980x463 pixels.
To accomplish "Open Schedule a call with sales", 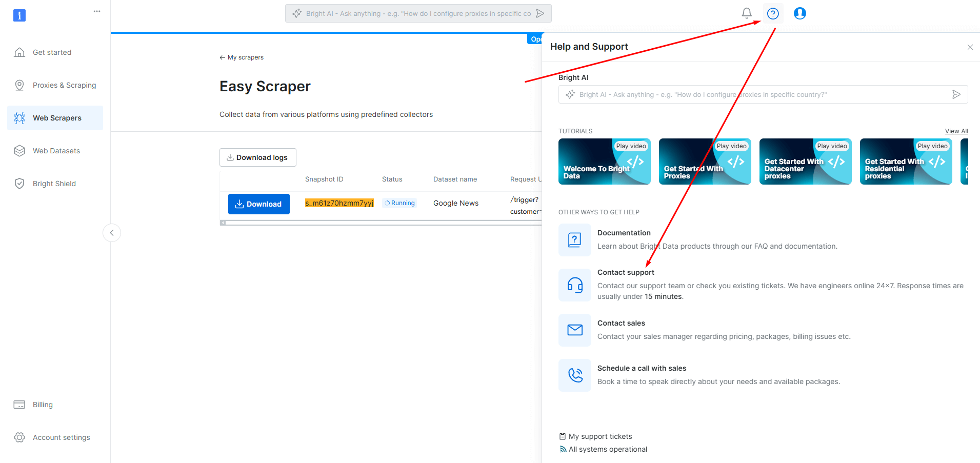I will tap(642, 368).
